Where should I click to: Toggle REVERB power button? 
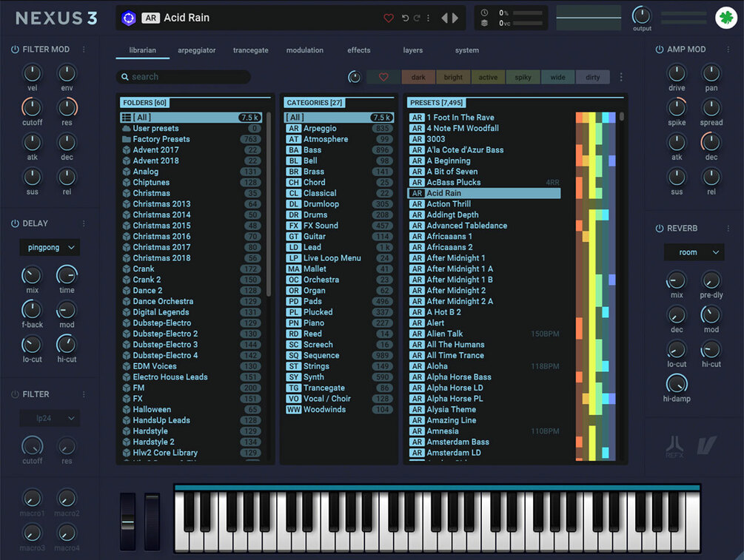tap(660, 228)
